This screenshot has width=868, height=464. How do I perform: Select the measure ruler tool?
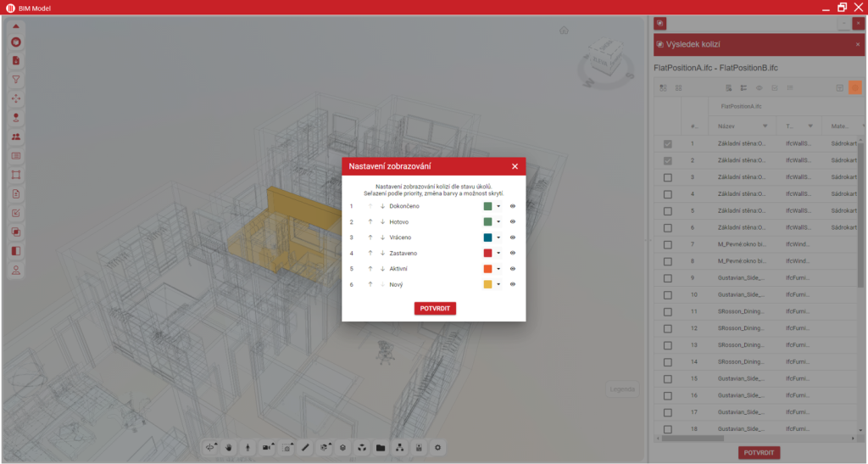coord(305,447)
